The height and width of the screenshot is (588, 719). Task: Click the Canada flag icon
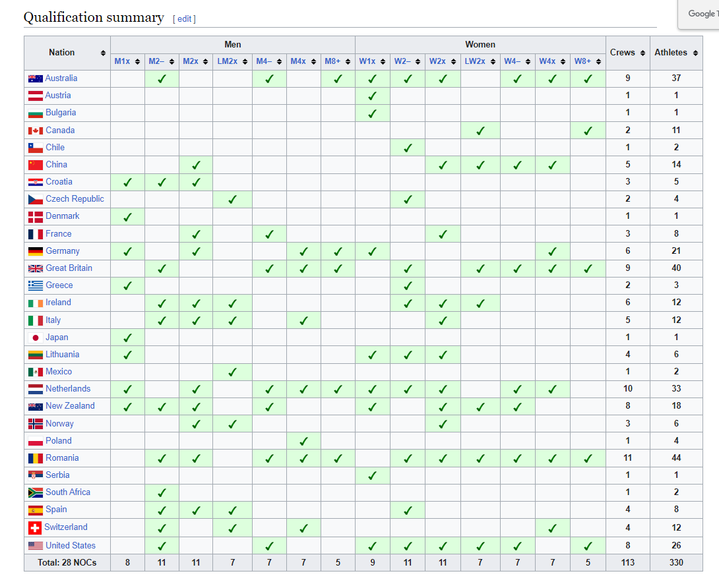click(x=36, y=131)
